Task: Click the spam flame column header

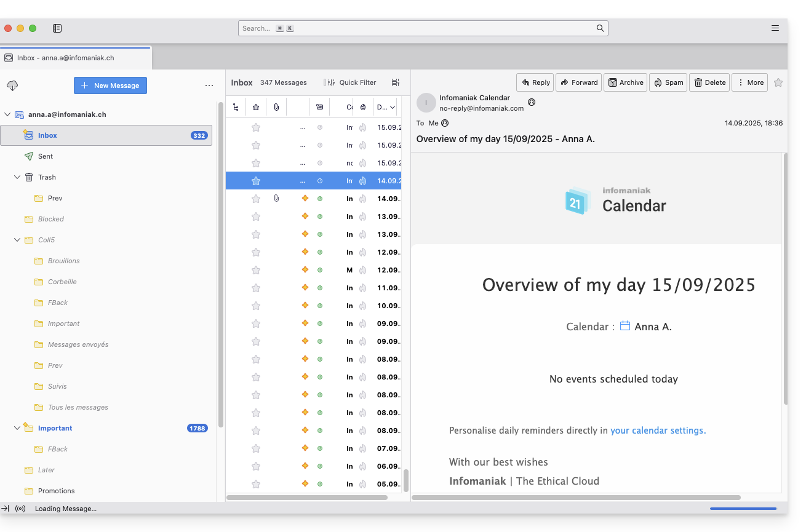Action: click(363, 107)
